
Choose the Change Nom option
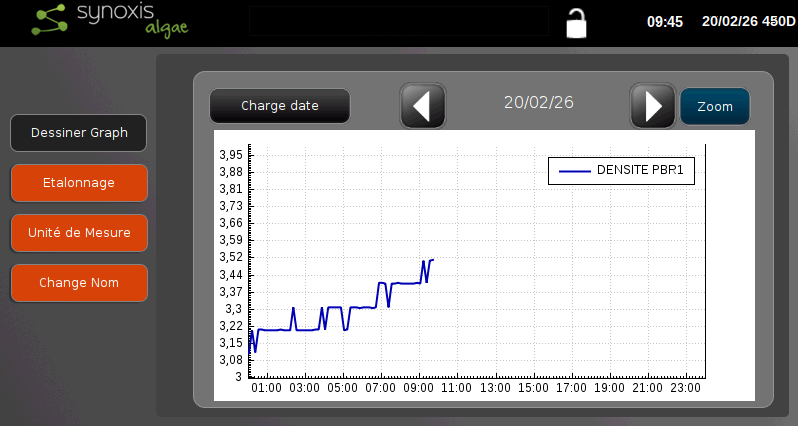tap(79, 283)
